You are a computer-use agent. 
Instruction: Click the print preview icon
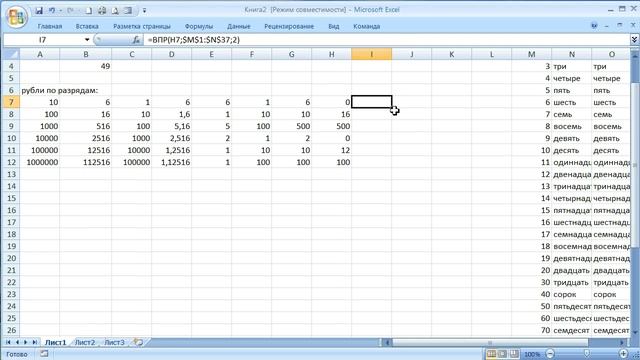click(115, 11)
